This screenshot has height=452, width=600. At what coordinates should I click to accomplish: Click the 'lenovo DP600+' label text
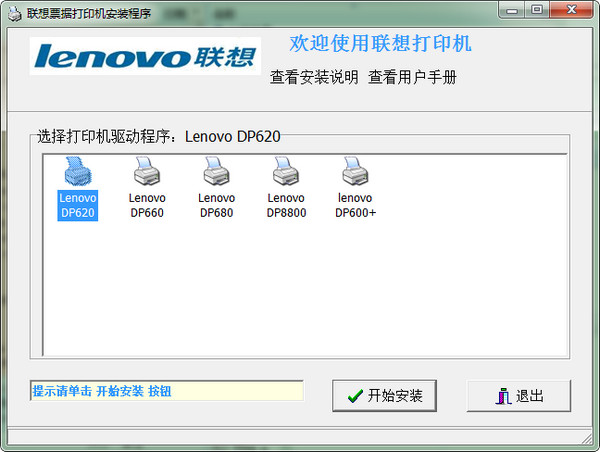[355, 206]
